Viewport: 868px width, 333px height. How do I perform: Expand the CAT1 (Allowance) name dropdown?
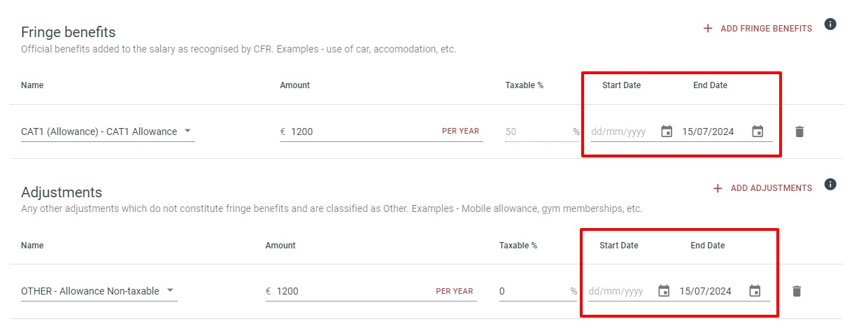108,132
